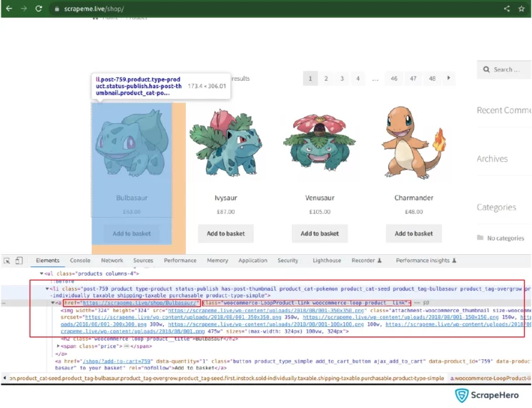Go to pagination page 47
Image resolution: width=532 pixels, height=408 pixels.
413,79
